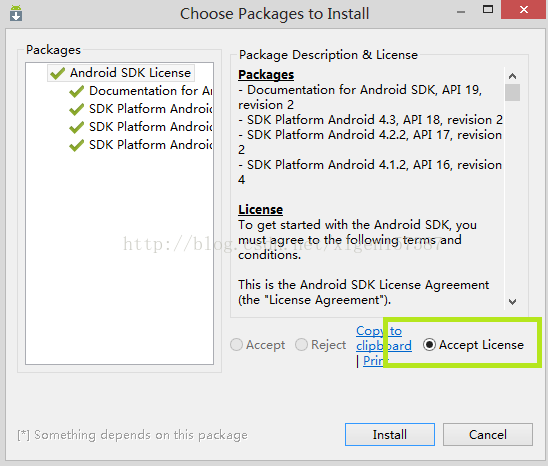Click the checkmark of the first SDK Platform entry
This screenshot has height=466, width=548.
click(77, 109)
